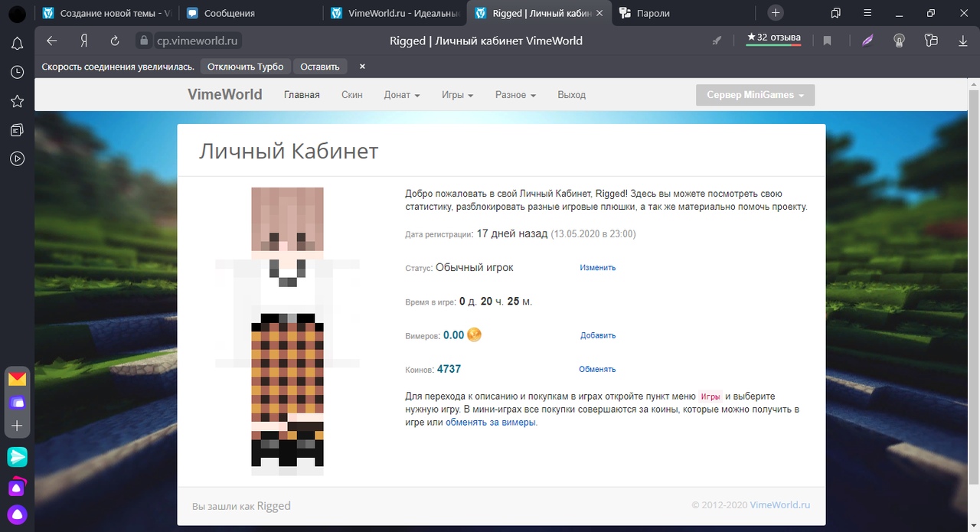Click the purple feather extension icon
Viewport: 980px width, 532px height.
pos(867,41)
